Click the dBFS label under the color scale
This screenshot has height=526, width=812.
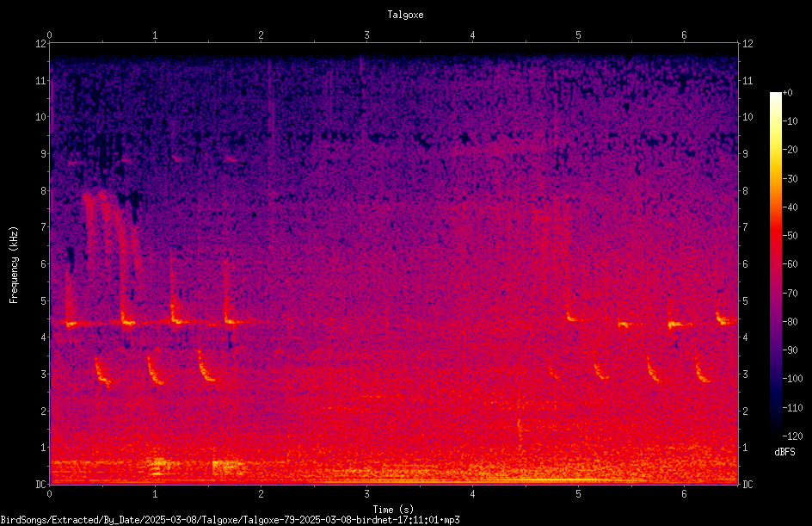(x=784, y=452)
